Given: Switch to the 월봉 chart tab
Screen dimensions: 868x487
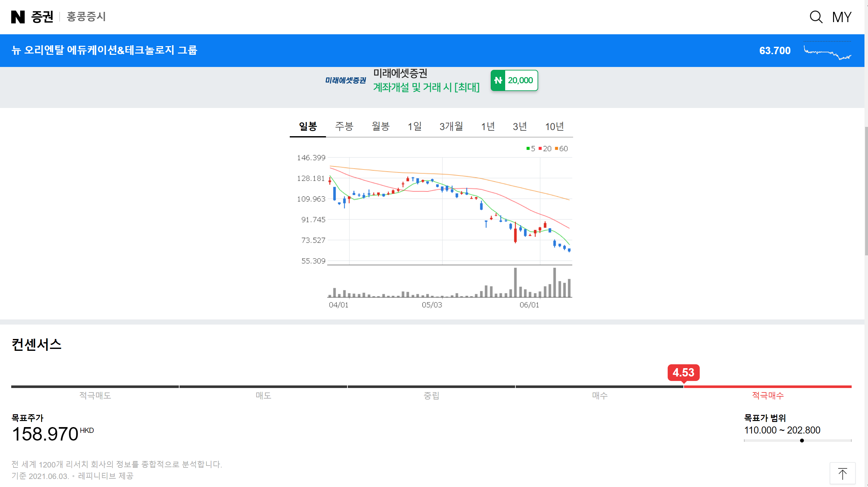Looking at the screenshot, I should point(380,127).
